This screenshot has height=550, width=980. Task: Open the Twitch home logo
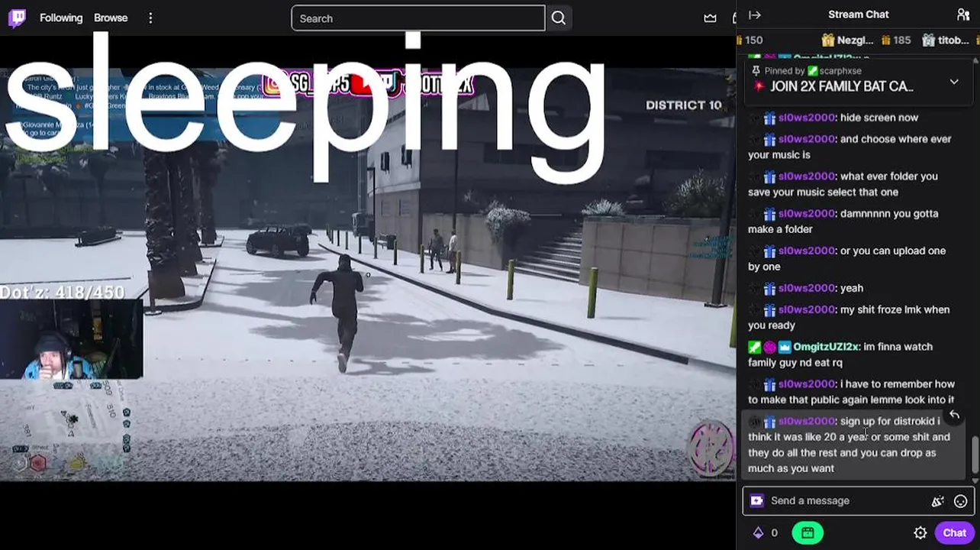click(x=17, y=18)
